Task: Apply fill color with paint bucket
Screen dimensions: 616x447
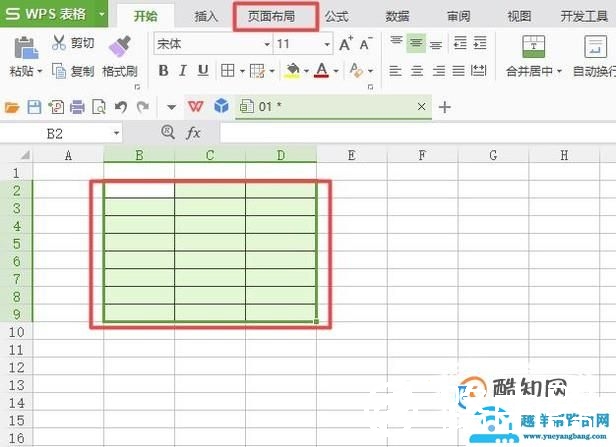Action: pos(292,71)
